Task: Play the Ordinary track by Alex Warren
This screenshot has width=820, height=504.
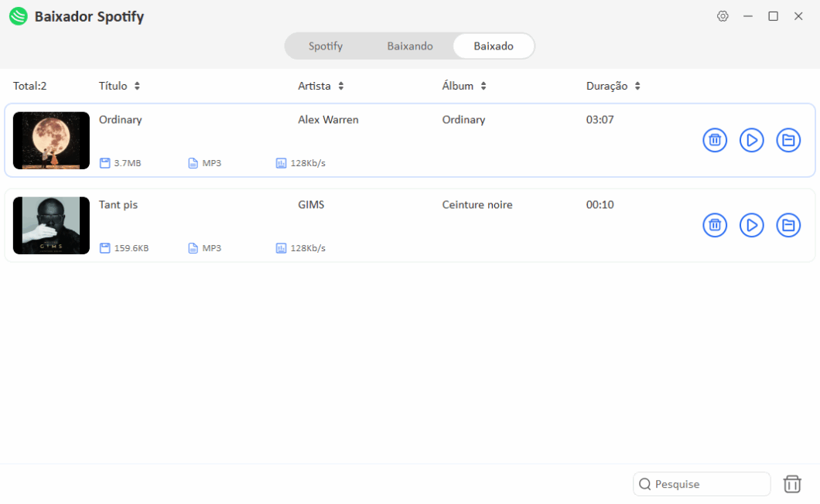Action: pos(751,140)
